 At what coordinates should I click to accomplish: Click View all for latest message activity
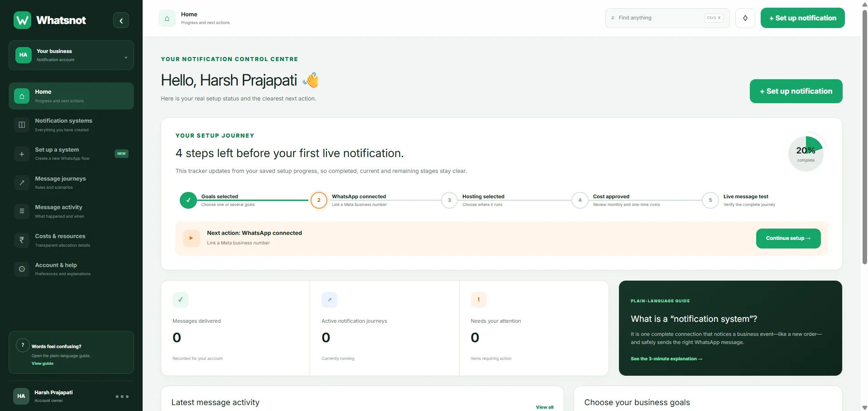tap(544, 407)
